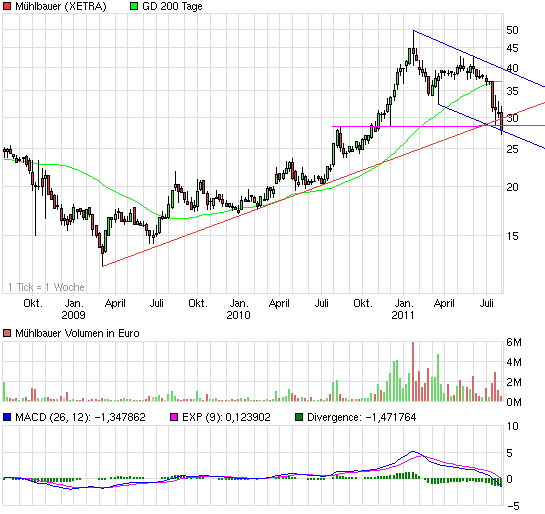Image resolution: width=545 pixels, height=514 pixels.
Task: Click the price axis label 15
Action: (x=512, y=236)
